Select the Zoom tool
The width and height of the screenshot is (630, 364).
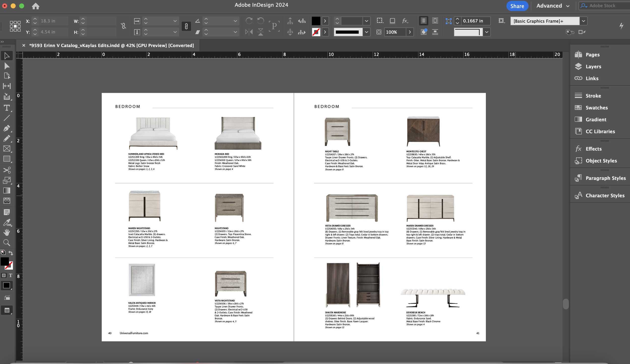pyautogui.click(x=7, y=243)
